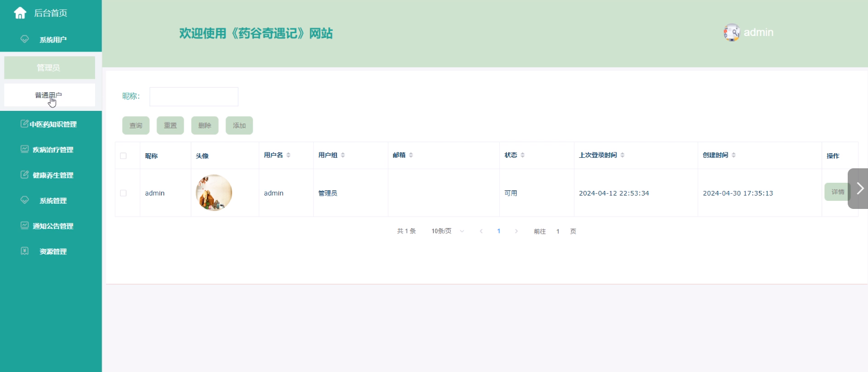
Task: Click the 欢迎使用《药谷奇遇记》网站 title
Action: click(x=256, y=33)
